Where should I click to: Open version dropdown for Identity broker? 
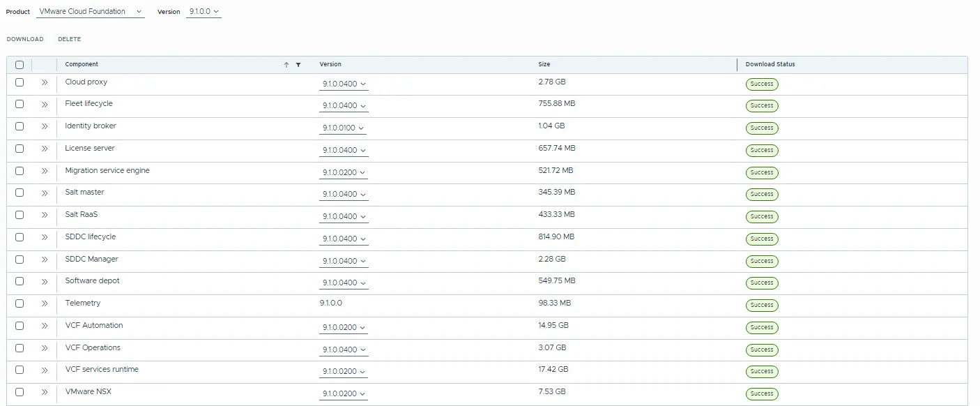pos(343,128)
